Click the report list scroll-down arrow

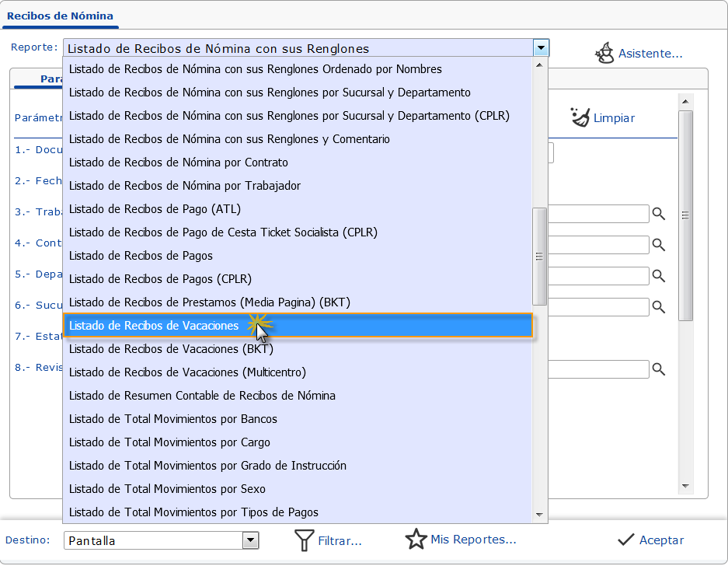pyautogui.click(x=538, y=515)
